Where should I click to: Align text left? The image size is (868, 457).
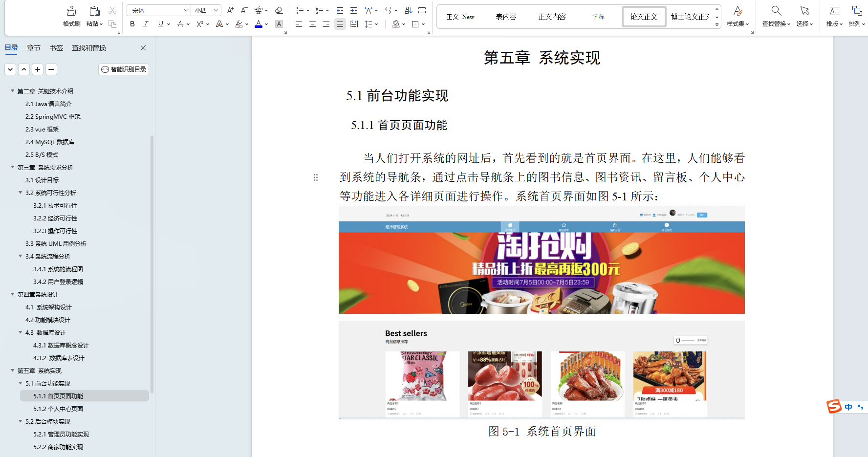299,24
